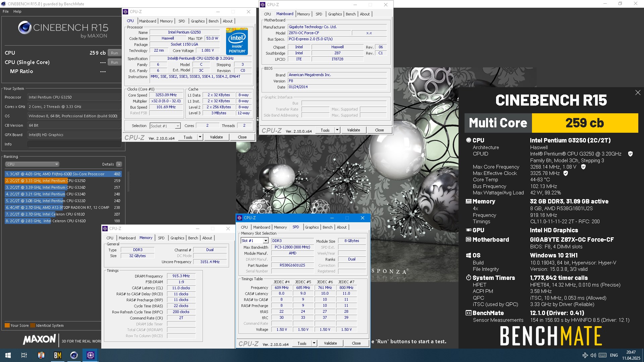Viewport: 644px width, 362px height.
Task: Switch to Mainboard tab in CPU window
Action: 148,21
